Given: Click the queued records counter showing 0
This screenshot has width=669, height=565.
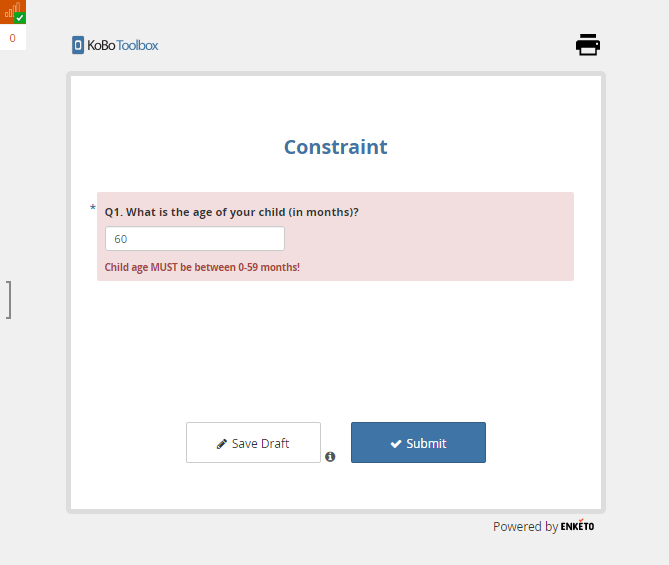Looking at the screenshot, I should (13, 38).
